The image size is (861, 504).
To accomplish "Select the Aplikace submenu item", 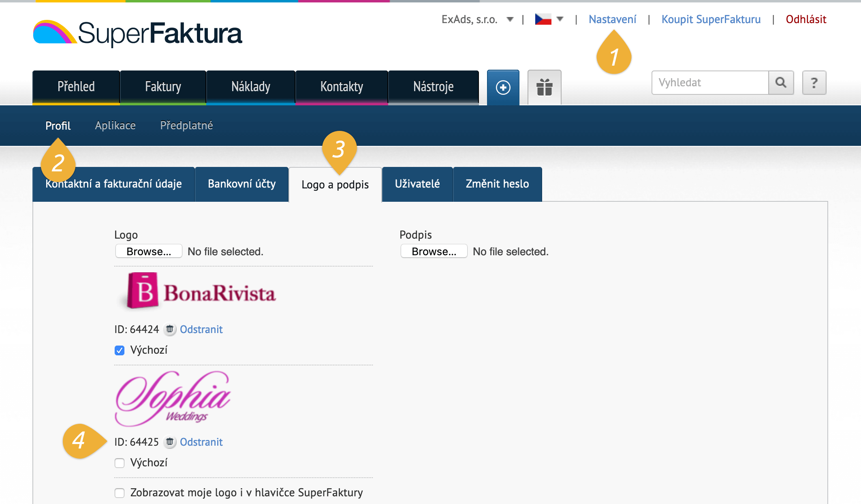I will (115, 126).
